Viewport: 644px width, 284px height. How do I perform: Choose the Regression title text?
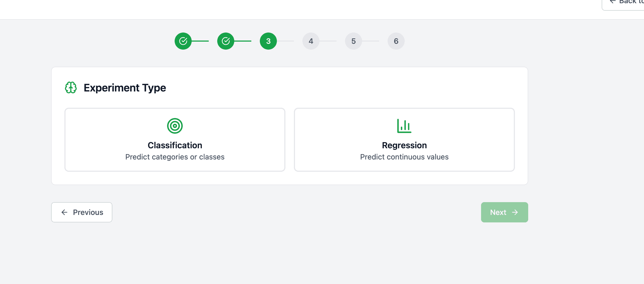404,145
